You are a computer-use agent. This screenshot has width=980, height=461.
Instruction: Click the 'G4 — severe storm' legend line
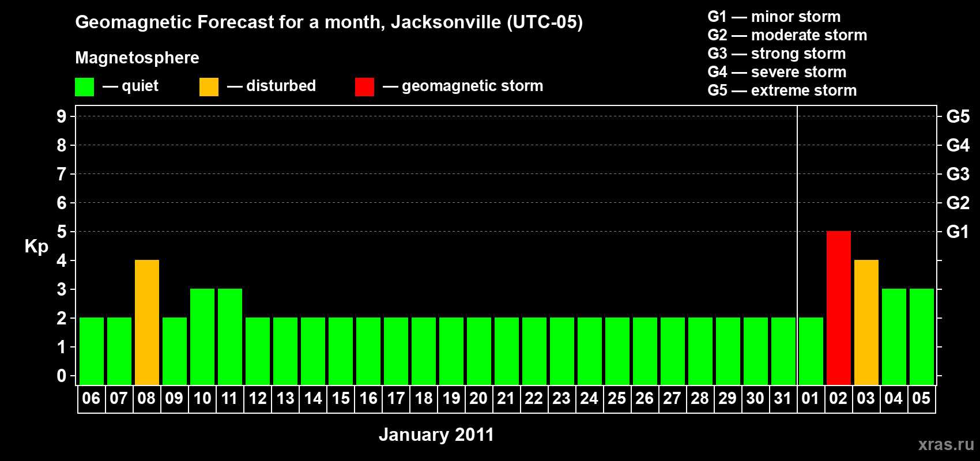point(777,72)
